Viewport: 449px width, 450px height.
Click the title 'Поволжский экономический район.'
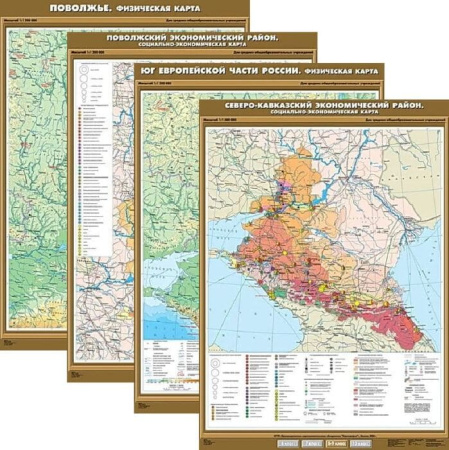(x=192, y=38)
